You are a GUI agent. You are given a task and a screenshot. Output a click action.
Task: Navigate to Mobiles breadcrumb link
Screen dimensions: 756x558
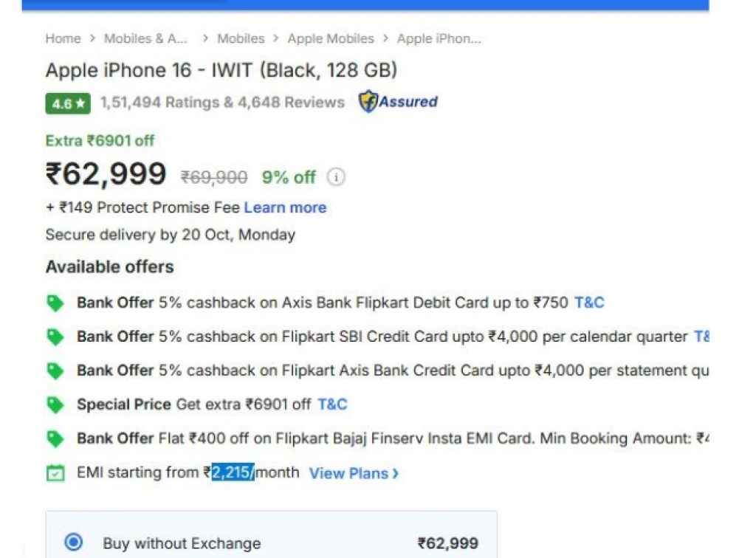coord(241,38)
